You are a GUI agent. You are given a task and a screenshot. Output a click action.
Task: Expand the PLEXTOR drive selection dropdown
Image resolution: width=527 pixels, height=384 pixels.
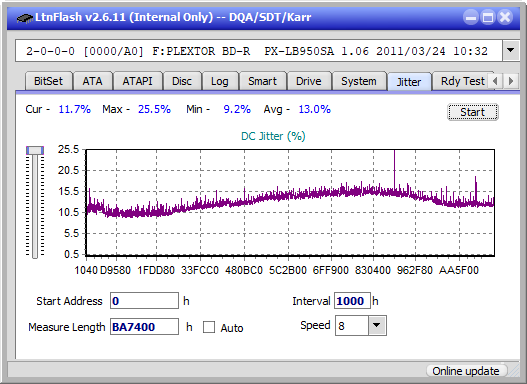[511, 51]
